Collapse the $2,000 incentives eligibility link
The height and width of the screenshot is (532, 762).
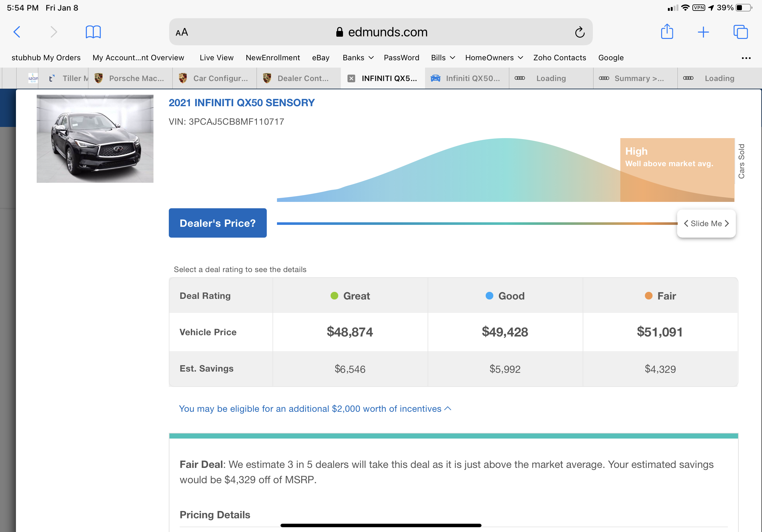pos(315,409)
